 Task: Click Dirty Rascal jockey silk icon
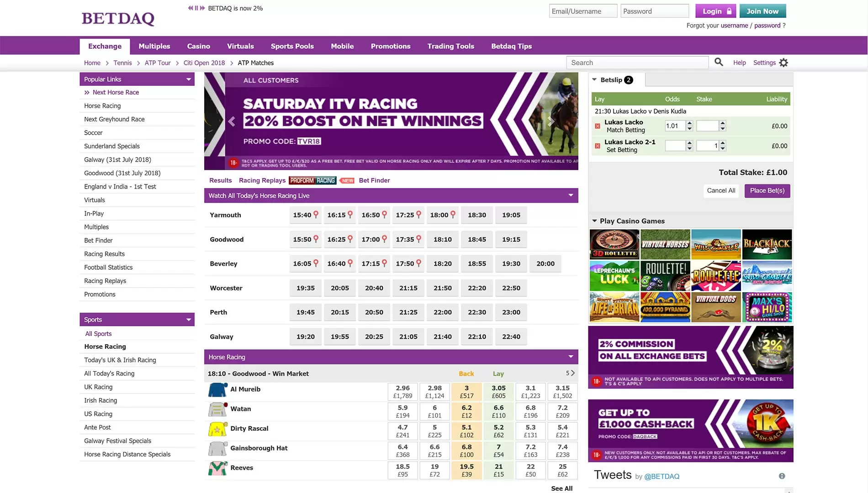(217, 429)
